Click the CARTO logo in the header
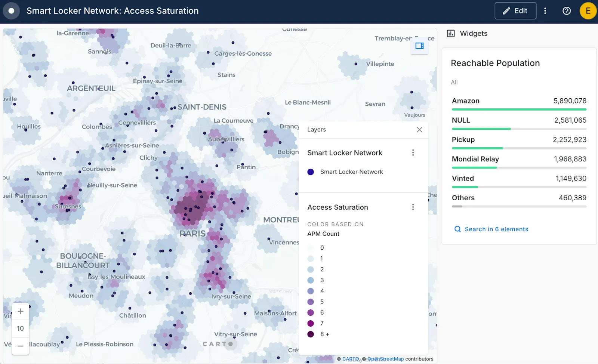Image resolution: width=598 pixels, height=364 pixels. coord(11,11)
